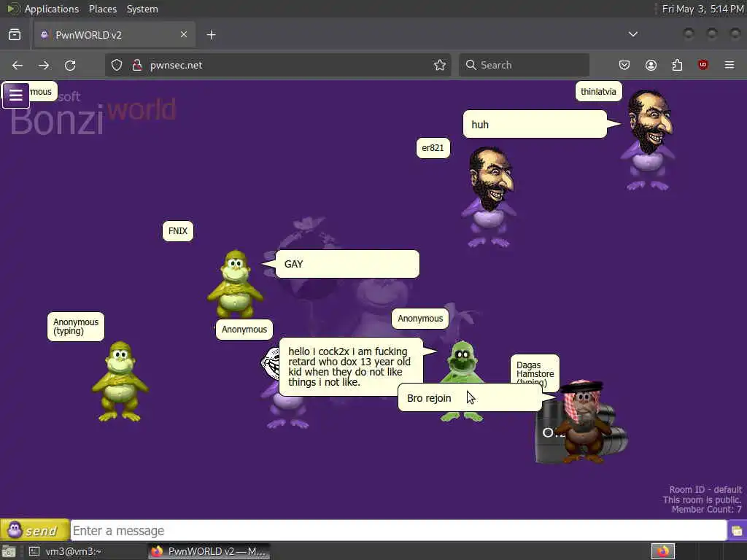This screenshot has height=560, width=747.
Task: Click the "Member Count: 7" text
Action: (x=706, y=510)
